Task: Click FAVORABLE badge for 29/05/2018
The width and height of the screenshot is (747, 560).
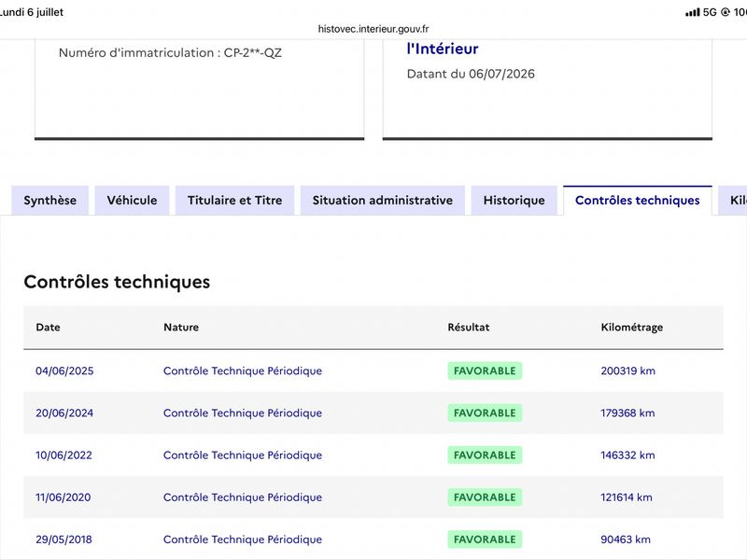Action: point(485,539)
